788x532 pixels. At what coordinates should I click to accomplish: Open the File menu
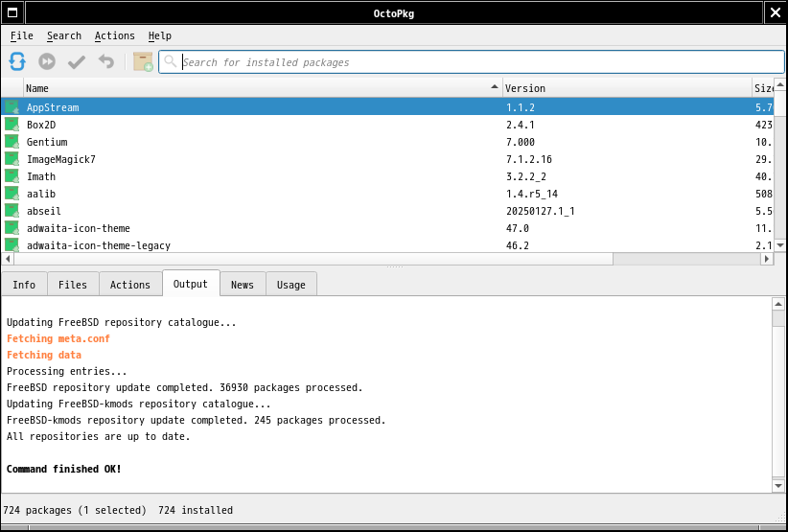coord(21,35)
